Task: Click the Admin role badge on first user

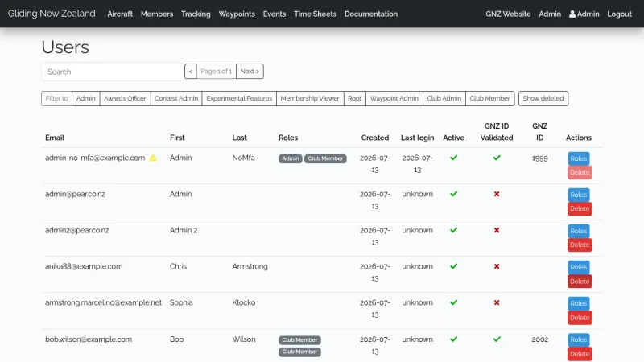Action: (291, 158)
